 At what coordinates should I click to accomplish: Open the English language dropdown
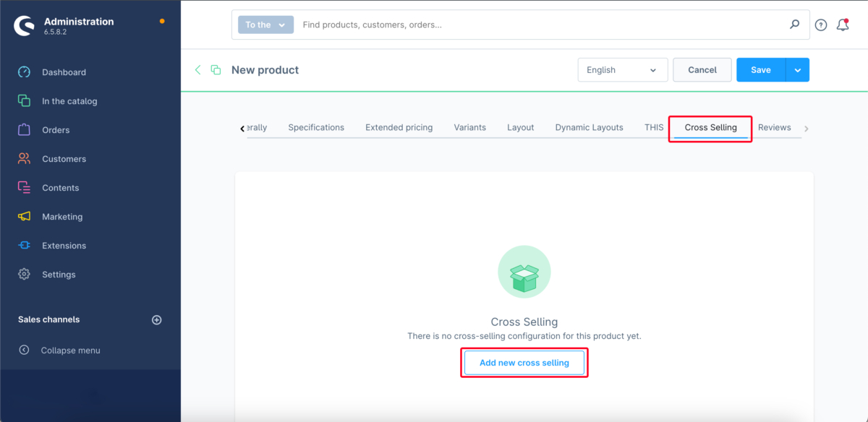coord(623,70)
